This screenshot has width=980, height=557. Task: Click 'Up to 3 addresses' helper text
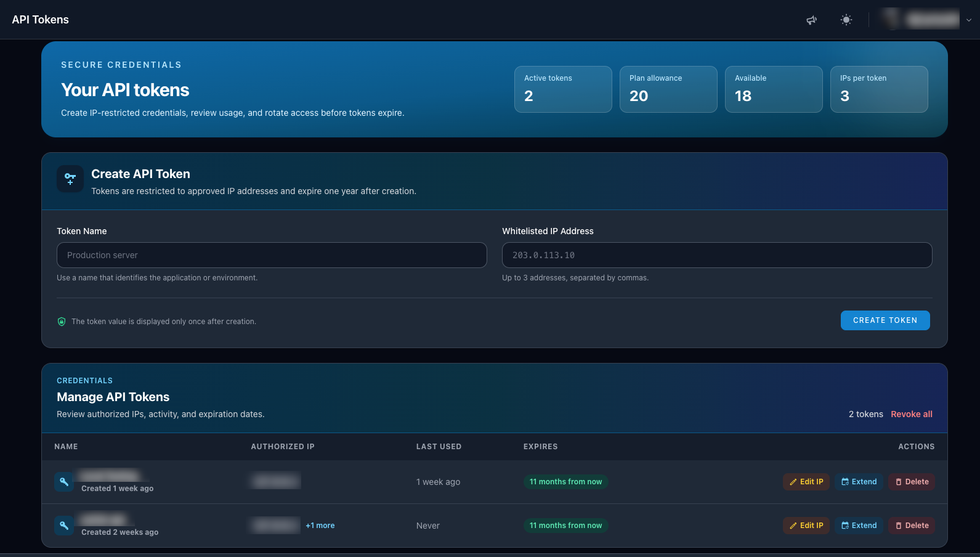(575, 278)
